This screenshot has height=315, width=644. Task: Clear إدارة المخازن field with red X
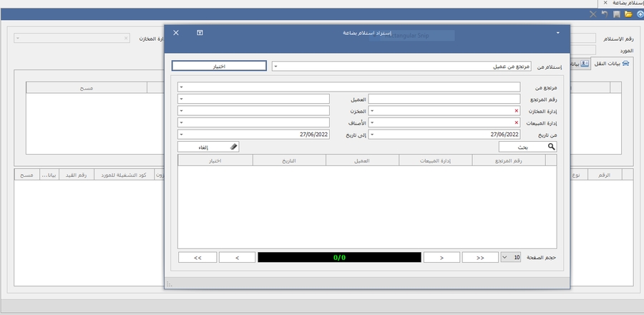point(517,111)
